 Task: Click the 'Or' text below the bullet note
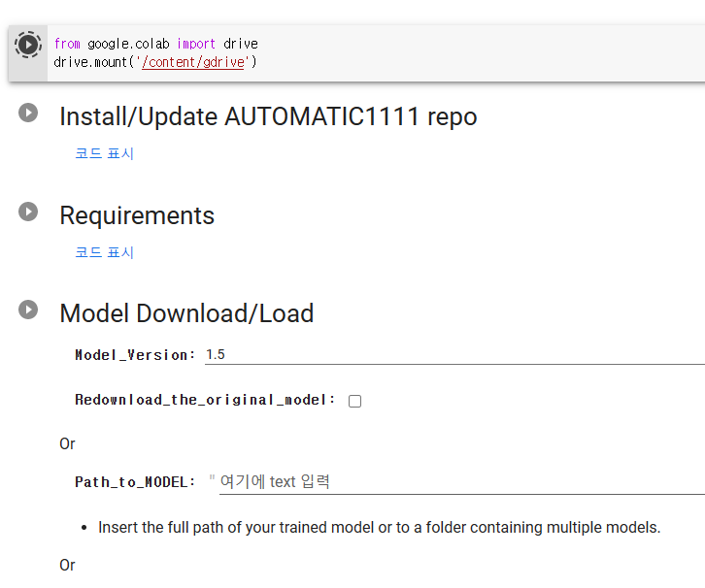67,565
